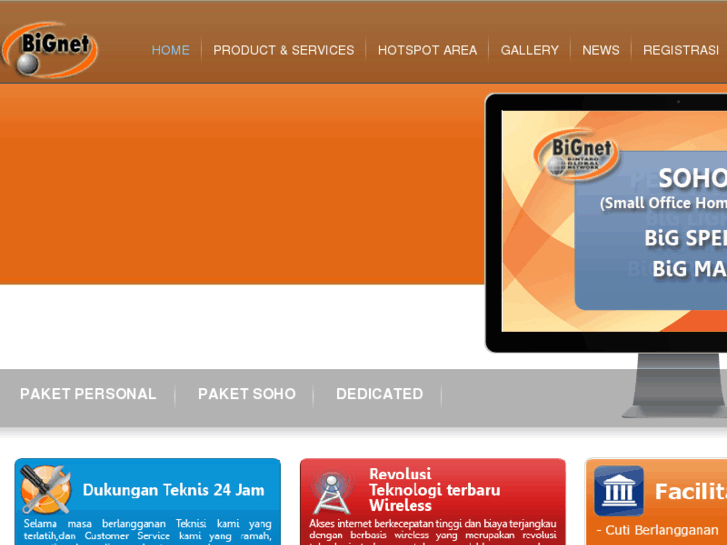
Task: Click the wireless tower antenna icon
Action: (331, 493)
